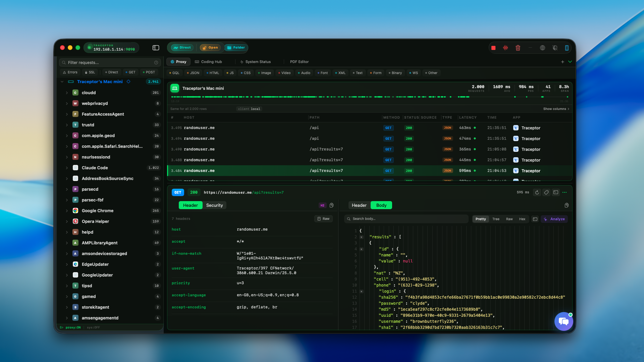
Task: Toggle the GET method filter
Action: pyautogui.click(x=130, y=72)
